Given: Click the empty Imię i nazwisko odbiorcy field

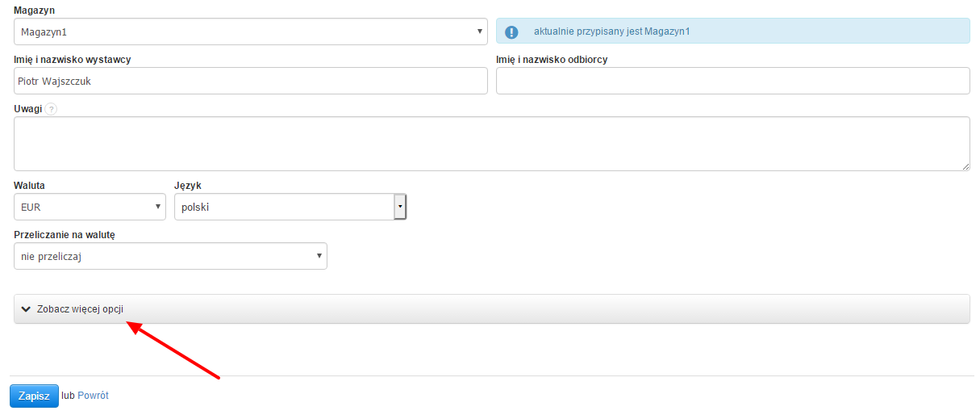Looking at the screenshot, I should click(732, 81).
